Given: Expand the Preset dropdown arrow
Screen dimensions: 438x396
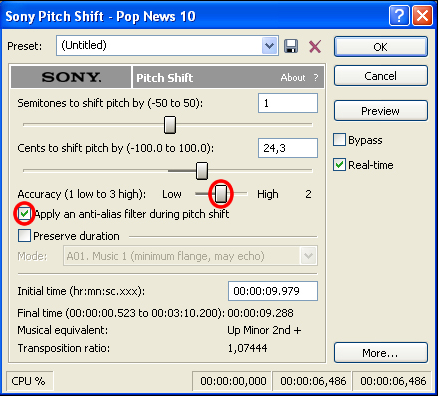Looking at the screenshot, I should click(x=270, y=46).
